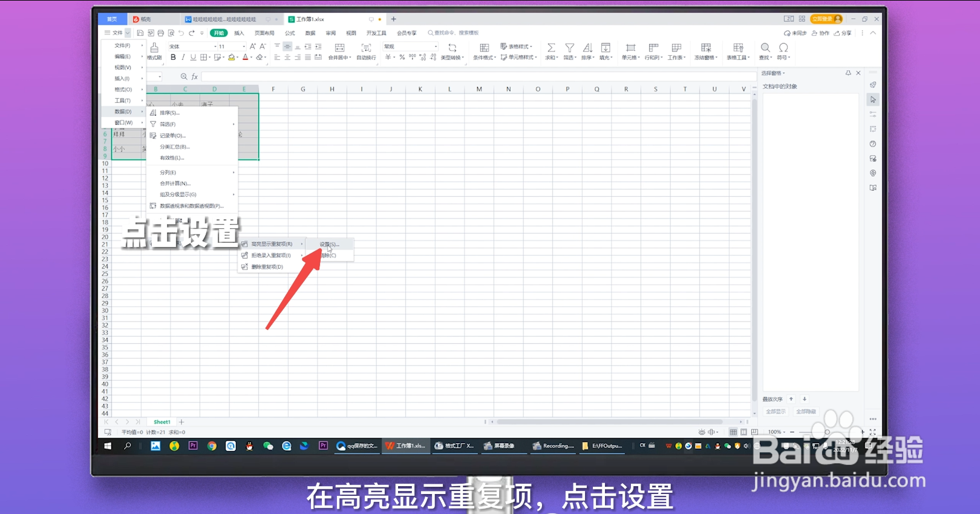Viewport: 980px width, 514px height.
Task: Click the 类型转换 type convert icon
Action: (452, 48)
